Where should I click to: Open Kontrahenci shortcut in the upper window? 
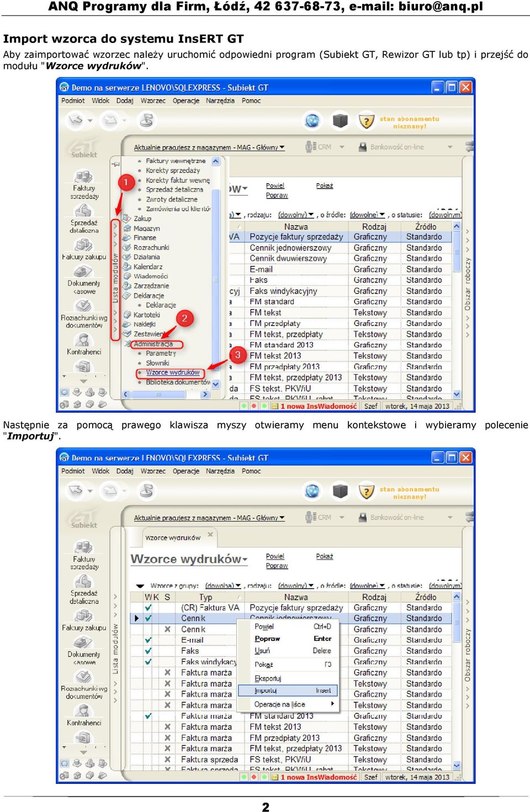[84, 345]
